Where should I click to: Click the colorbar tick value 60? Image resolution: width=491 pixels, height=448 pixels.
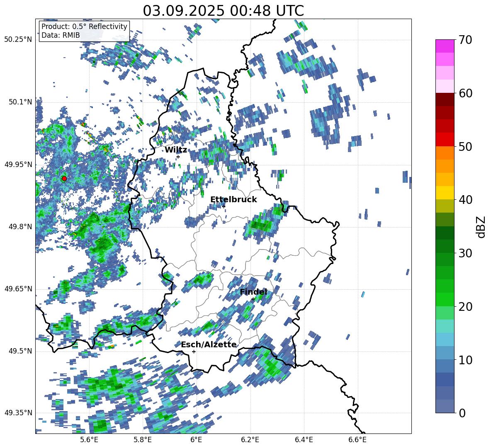pos(465,93)
